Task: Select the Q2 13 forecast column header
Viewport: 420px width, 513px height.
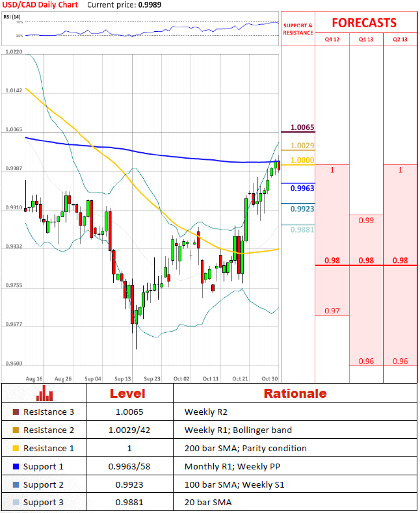Action: point(400,40)
